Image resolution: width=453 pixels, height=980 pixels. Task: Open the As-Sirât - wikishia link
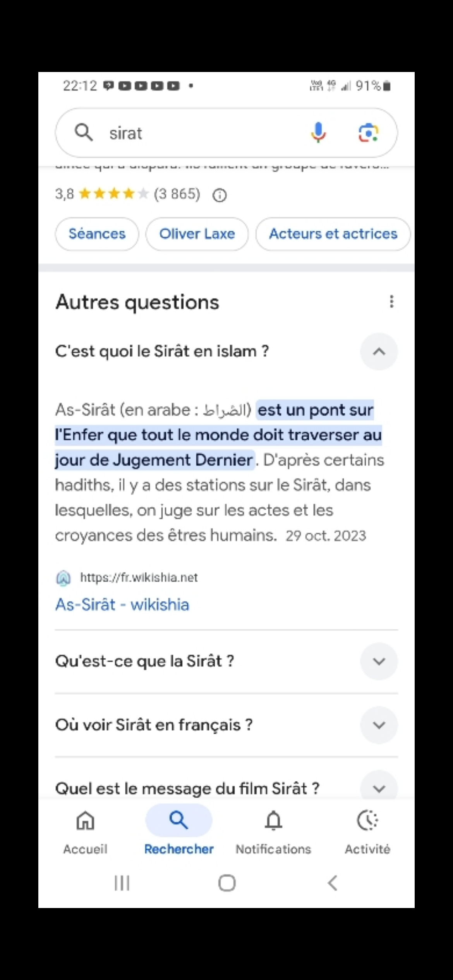122,605
